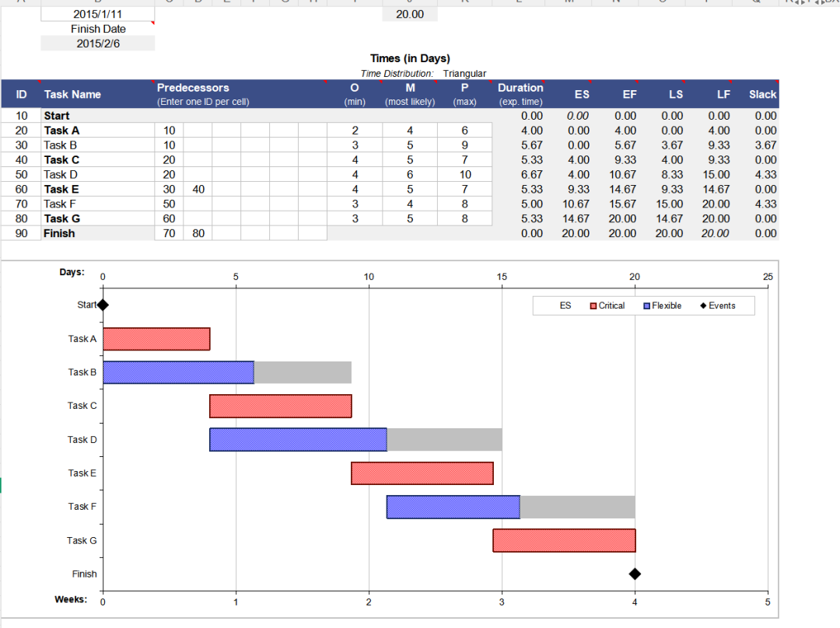The image size is (840, 628).
Task: Click the Finish event diamond marker in chart
Action: coord(635,574)
